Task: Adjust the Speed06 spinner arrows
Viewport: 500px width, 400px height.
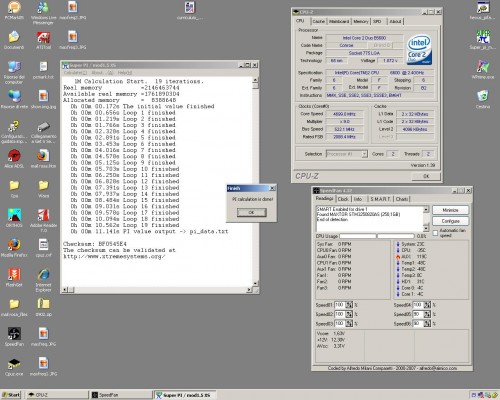Action: [427, 324]
